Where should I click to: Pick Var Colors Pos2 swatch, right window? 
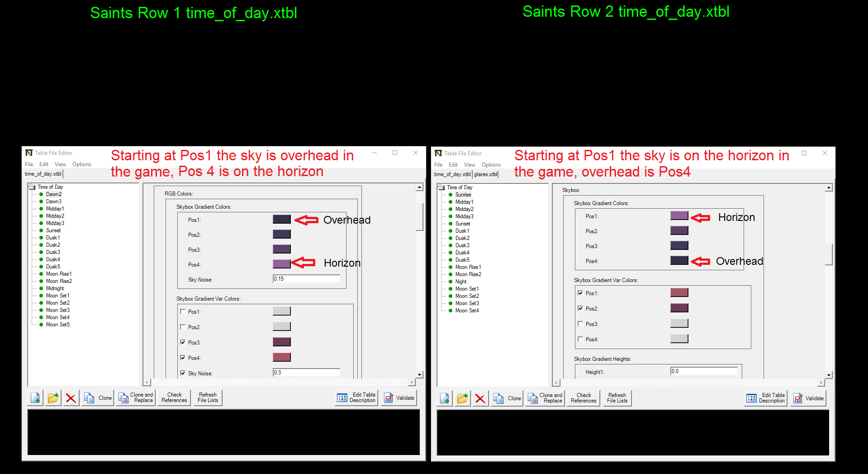coord(679,308)
